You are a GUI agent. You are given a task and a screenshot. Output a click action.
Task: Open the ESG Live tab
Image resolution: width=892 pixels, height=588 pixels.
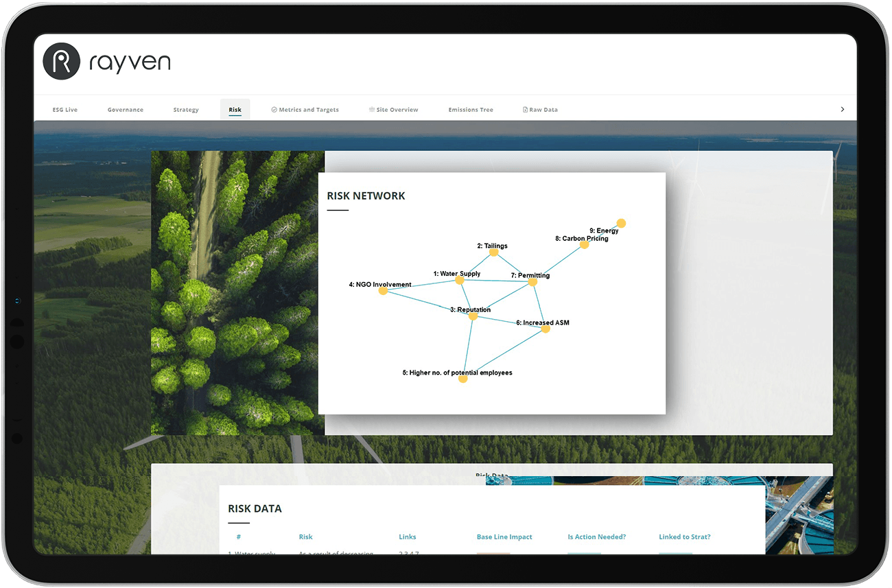(65, 110)
